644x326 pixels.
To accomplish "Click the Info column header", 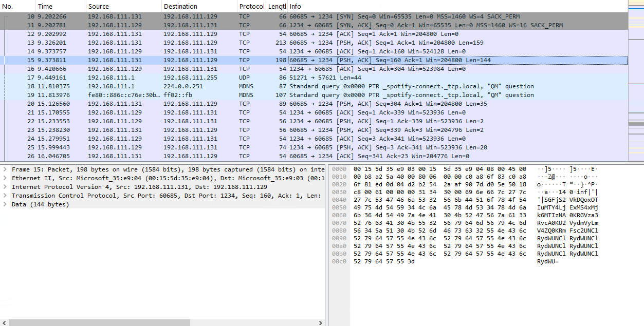I will coord(457,6).
